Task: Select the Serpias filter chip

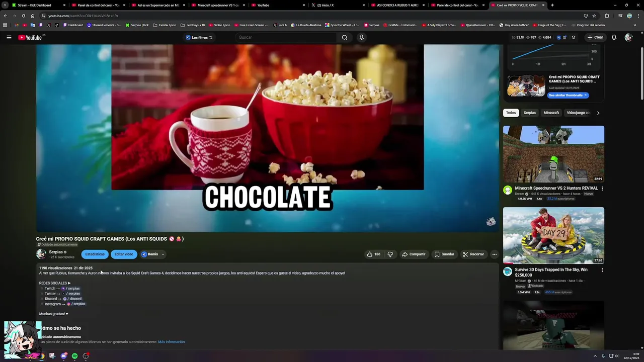Action: point(530,113)
